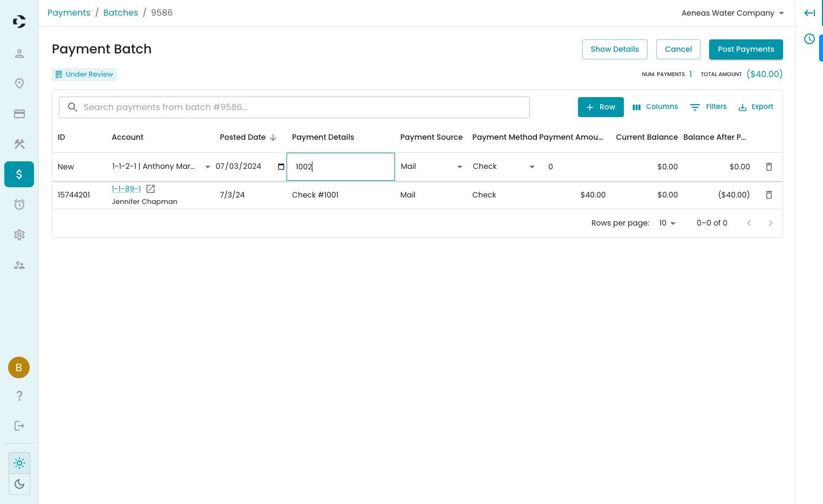Click the Payment Amount column header
823x504 pixels.
pos(571,137)
